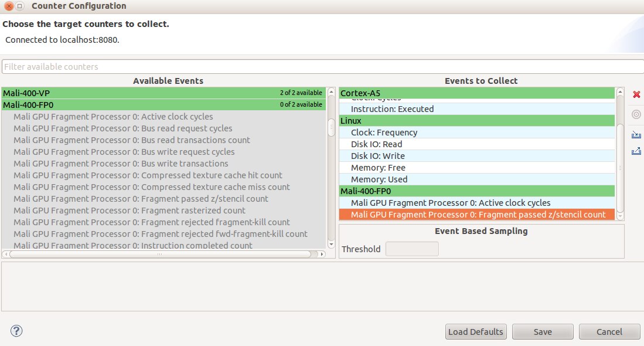The height and width of the screenshot is (346, 644).
Task: Click the Available Events horizontal scrollbar
Action: [x=159, y=255]
